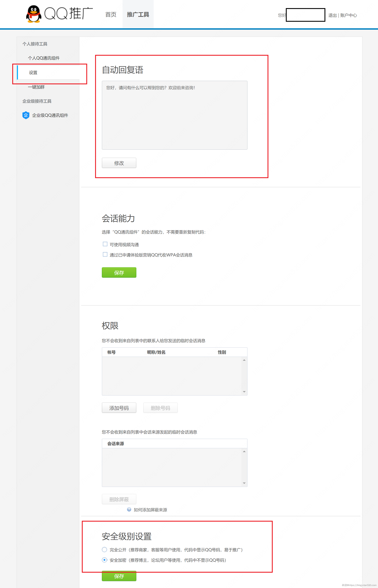378x588 pixels.
Task: Select the 安全加密 radio option
Action: click(105, 560)
